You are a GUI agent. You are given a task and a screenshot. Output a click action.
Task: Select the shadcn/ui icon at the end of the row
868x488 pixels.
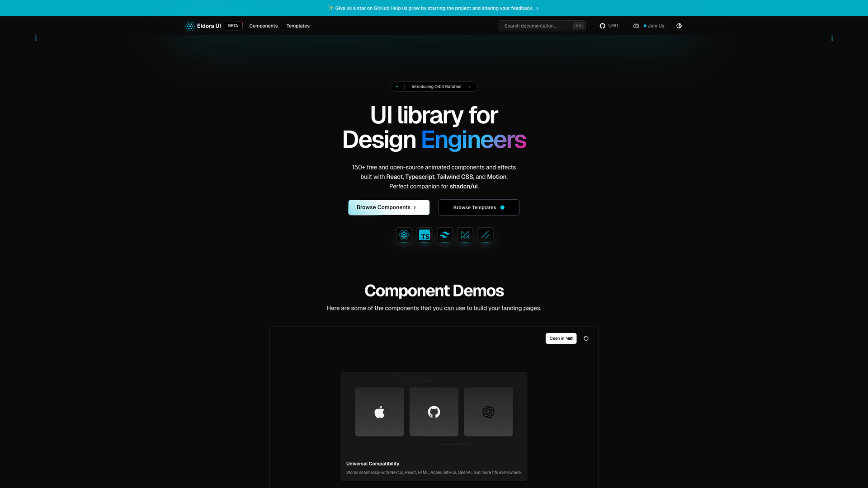[x=486, y=235]
